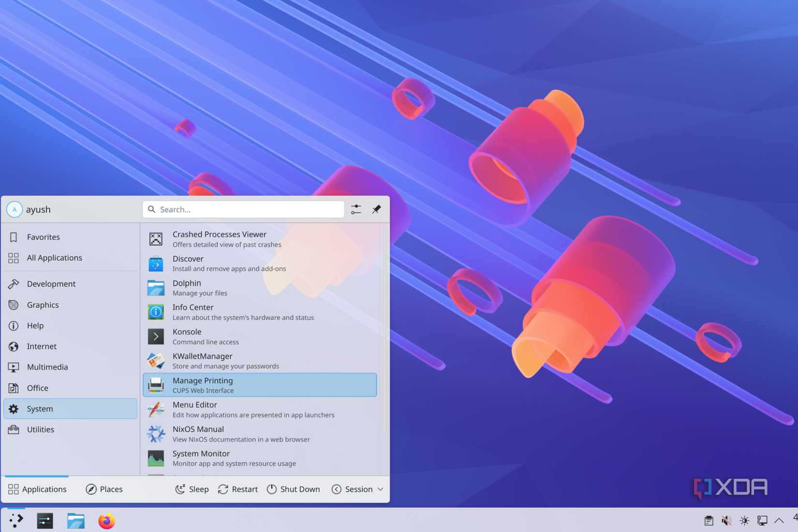Select Manage Printing entry

(x=260, y=385)
